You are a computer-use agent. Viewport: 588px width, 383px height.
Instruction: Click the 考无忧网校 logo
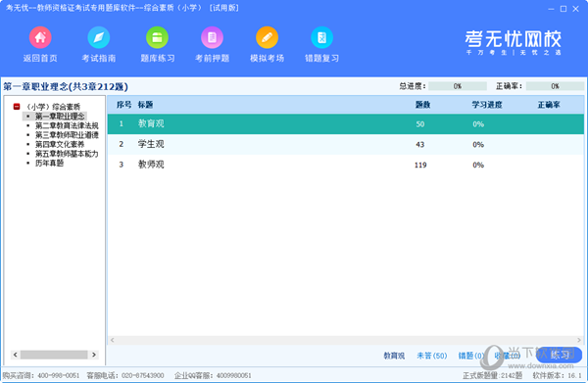pyautogui.click(x=513, y=42)
